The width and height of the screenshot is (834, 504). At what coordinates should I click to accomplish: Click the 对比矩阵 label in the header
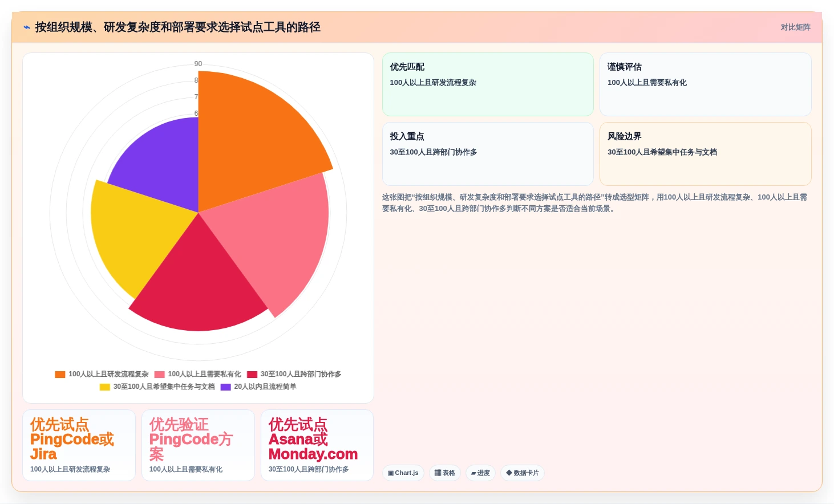coord(795,27)
